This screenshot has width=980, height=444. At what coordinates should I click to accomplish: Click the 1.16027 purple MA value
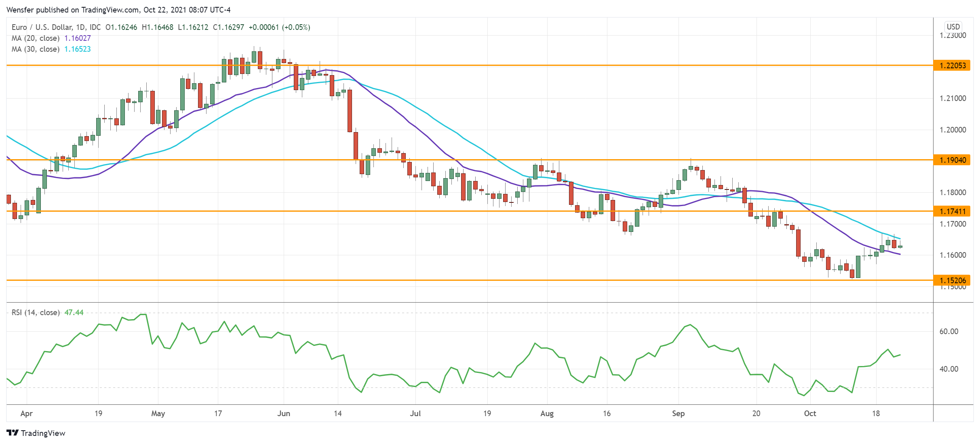pyautogui.click(x=78, y=38)
